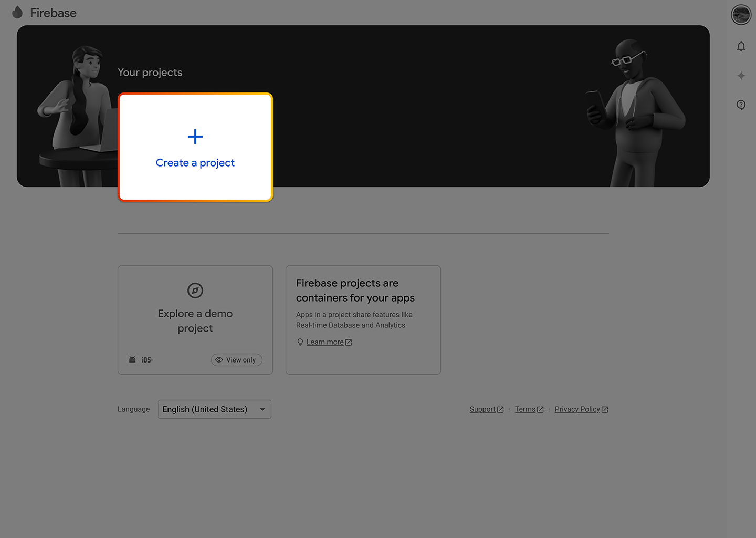Click the compass icon on demo card
Viewport: 756px width, 538px height.
195,291
